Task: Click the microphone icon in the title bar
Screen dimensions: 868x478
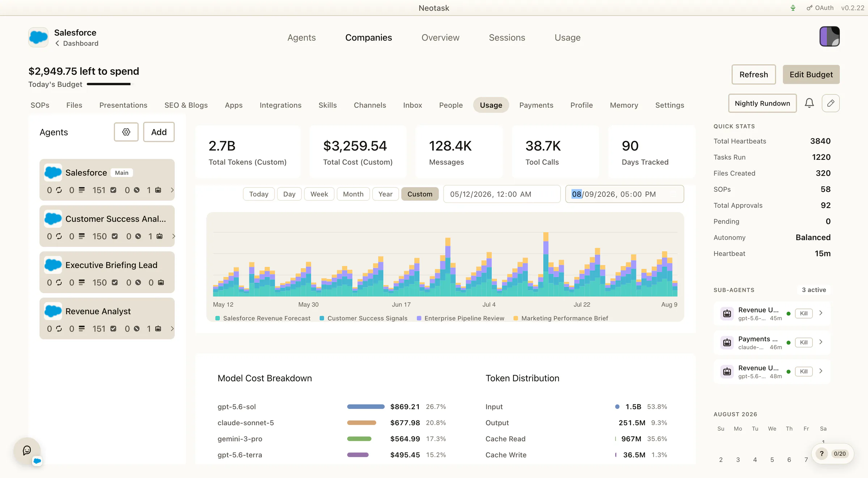Action: (793, 8)
